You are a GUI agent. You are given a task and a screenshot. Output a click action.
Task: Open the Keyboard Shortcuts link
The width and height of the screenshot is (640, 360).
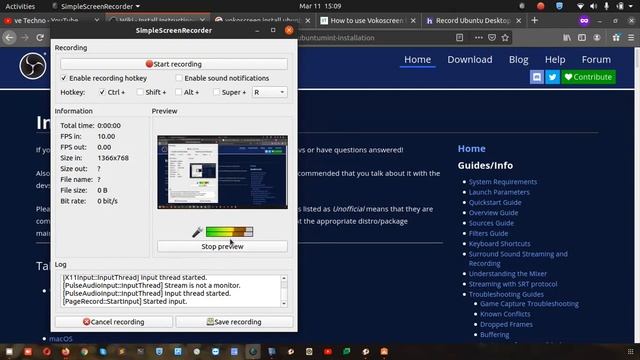pos(500,244)
